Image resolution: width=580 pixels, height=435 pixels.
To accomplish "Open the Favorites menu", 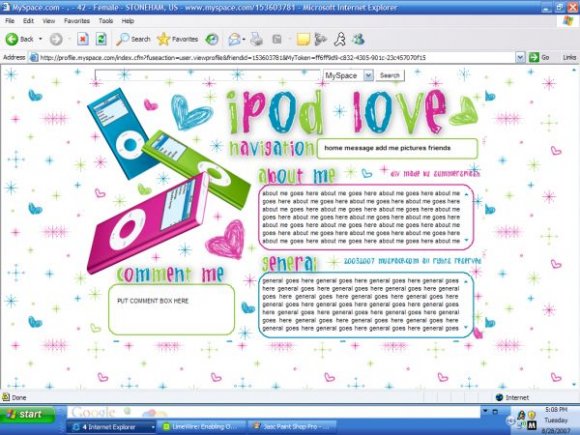I will click(77, 21).
